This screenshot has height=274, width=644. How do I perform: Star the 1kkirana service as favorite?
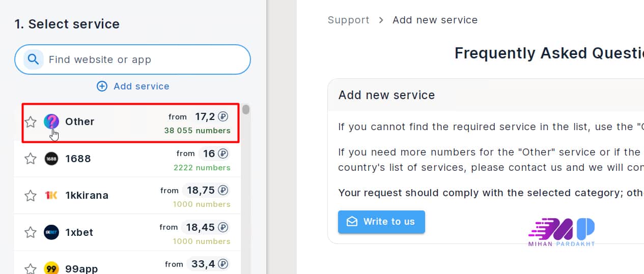coord(31,195)
